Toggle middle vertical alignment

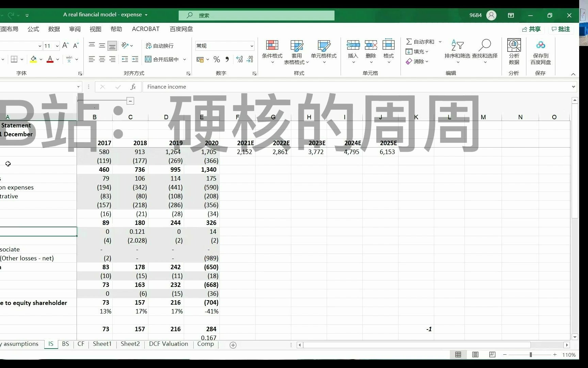pos(102,46)
